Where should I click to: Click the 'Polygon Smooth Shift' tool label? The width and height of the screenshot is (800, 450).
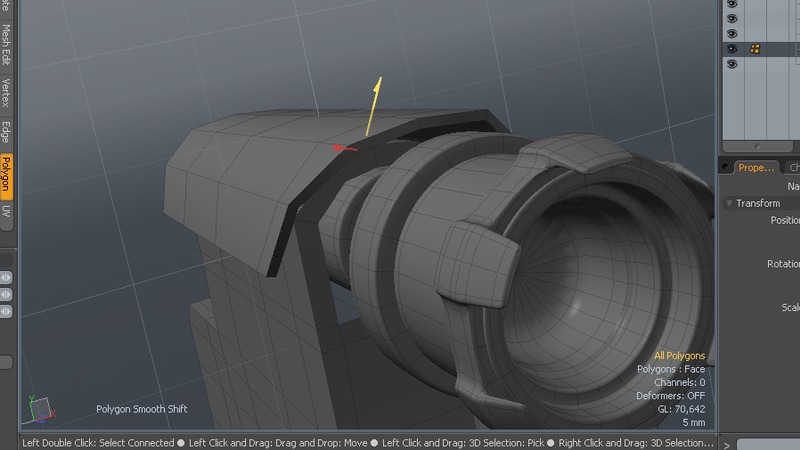(x=142, y=409)
